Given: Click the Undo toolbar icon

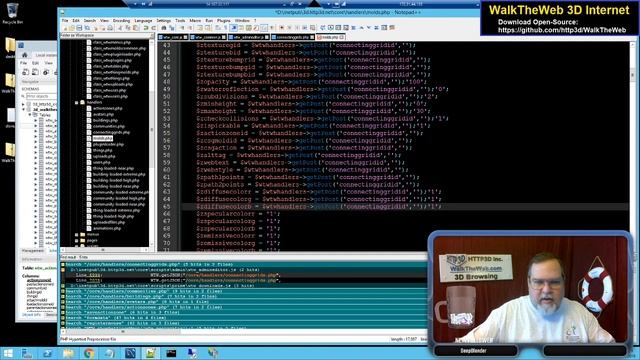Looking at the screenshot, I should pyautogui.click(x=146, y=28).
